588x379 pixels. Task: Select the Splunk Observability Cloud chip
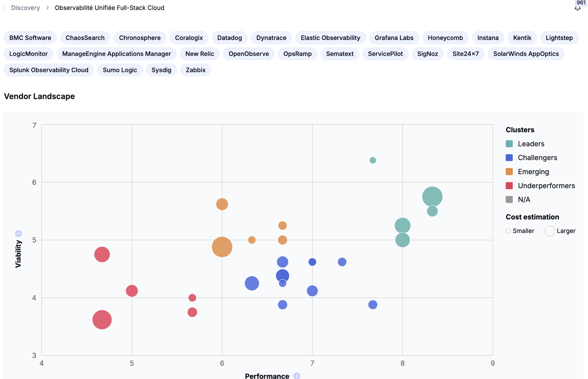pyautogui.click(x=49, y=70)
